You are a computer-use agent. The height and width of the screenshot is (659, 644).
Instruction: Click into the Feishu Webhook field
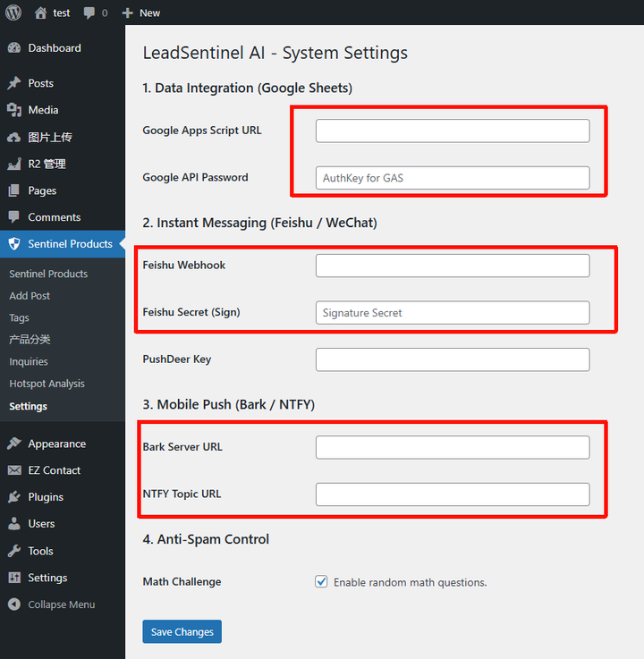coord(453,266)
